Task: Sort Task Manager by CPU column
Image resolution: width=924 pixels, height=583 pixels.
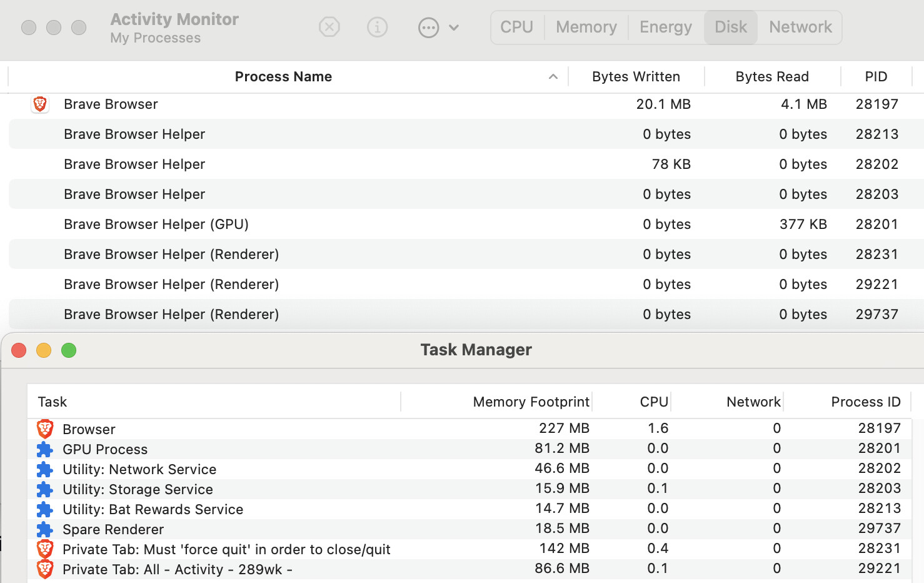Action: click(x=654, y=402)
